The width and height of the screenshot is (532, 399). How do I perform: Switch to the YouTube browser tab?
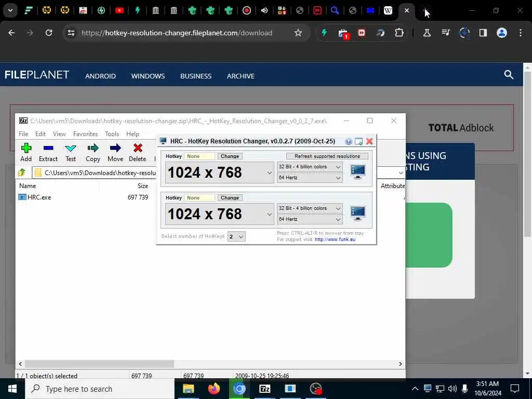(x=119, y=10)
